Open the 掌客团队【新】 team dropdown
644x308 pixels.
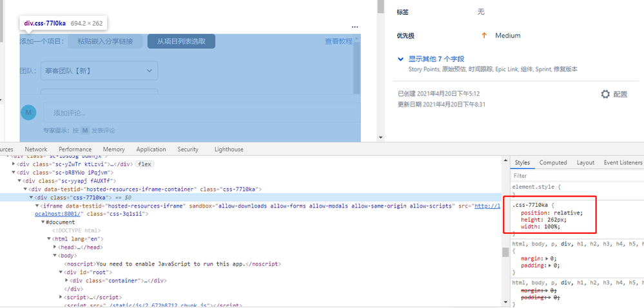tap(99, 71)
